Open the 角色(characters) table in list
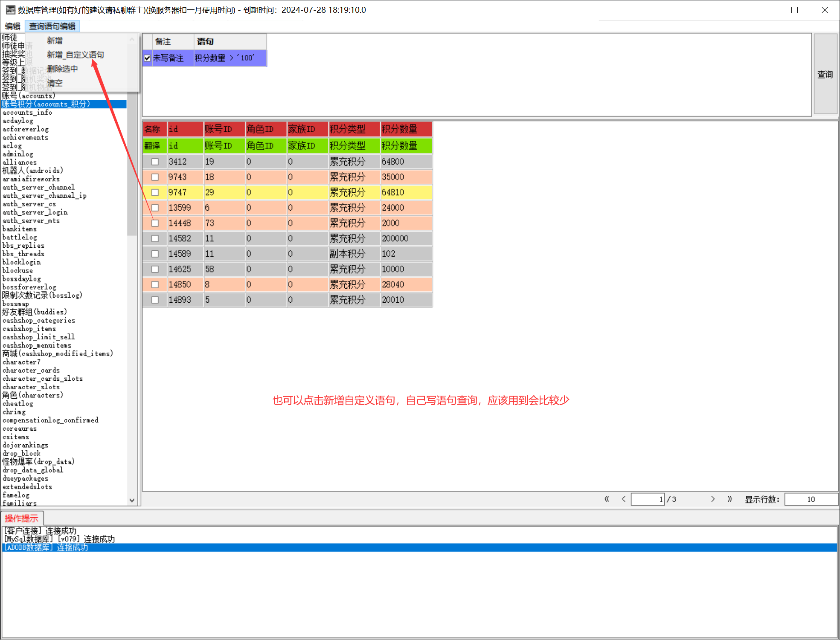The height and width of the screenshot is (640, 840). 32,395
